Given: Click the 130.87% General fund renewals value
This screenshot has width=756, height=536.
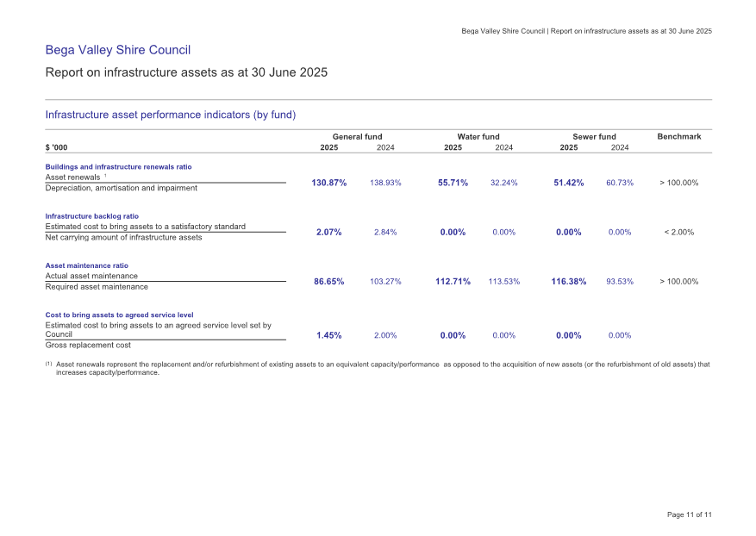Looking at the screenshot, I should [328, 183].
